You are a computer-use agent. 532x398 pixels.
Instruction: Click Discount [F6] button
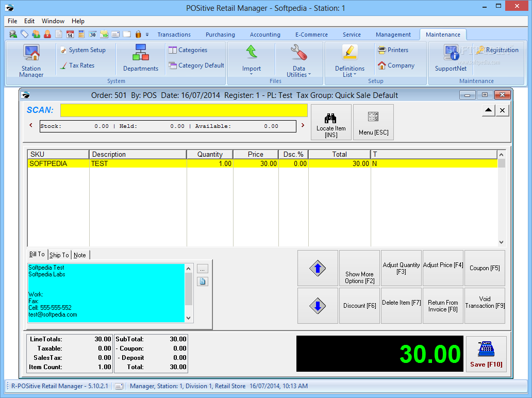(x=359, y=306)
